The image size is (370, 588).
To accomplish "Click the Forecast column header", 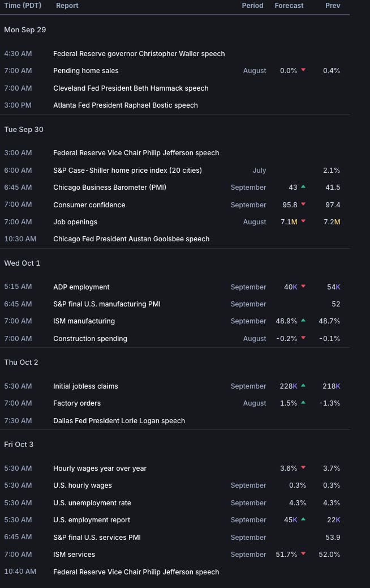I will point(289,6).
